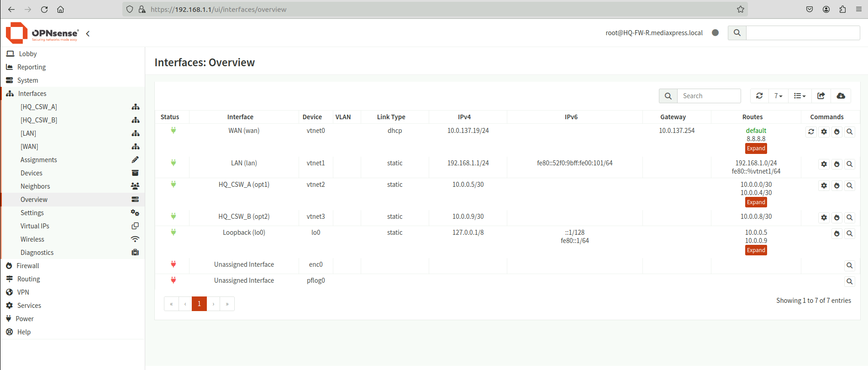Open HQ_CSW_A (opt1) settings gear
This screenshot has height=370, width=868.
click(x=824, y=185)
